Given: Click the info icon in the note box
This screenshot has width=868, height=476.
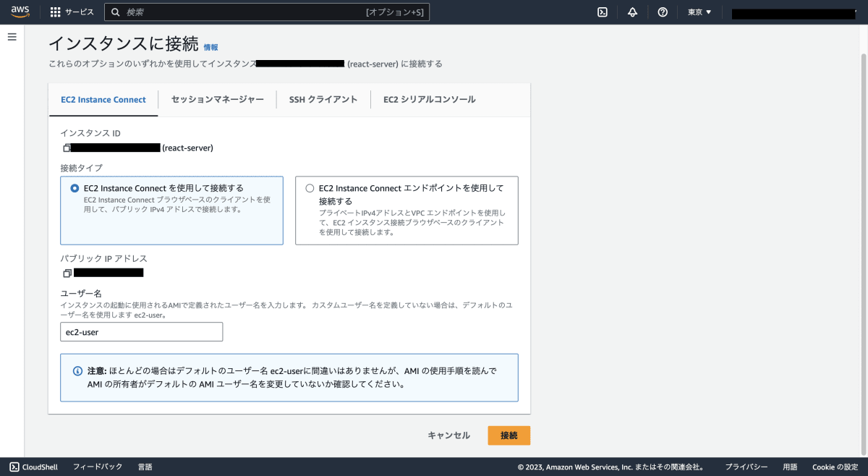Looking at the screenshot, I should click(77, 370).
